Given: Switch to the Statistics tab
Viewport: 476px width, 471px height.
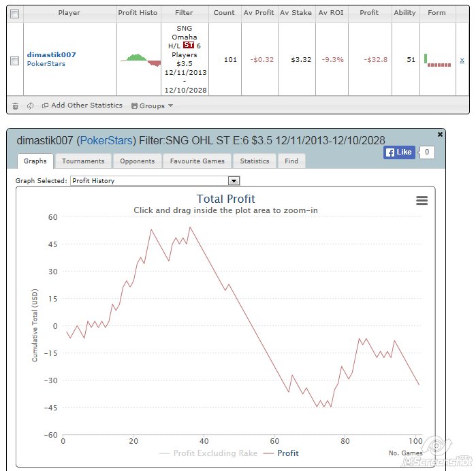Looking at the screenshot, I should coord(255,161).
